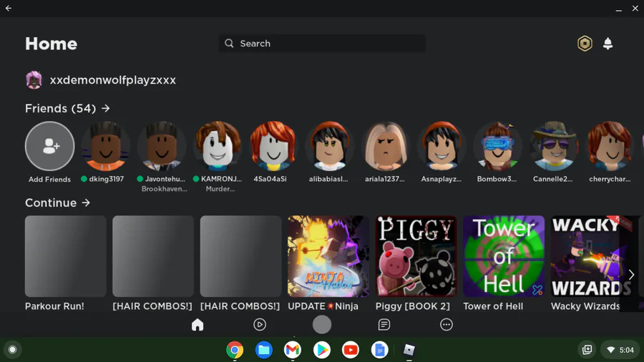Open the UPDATE Ninja game thumbnail
The width and height of the screenshot is (644, 362).
point(328,256)
